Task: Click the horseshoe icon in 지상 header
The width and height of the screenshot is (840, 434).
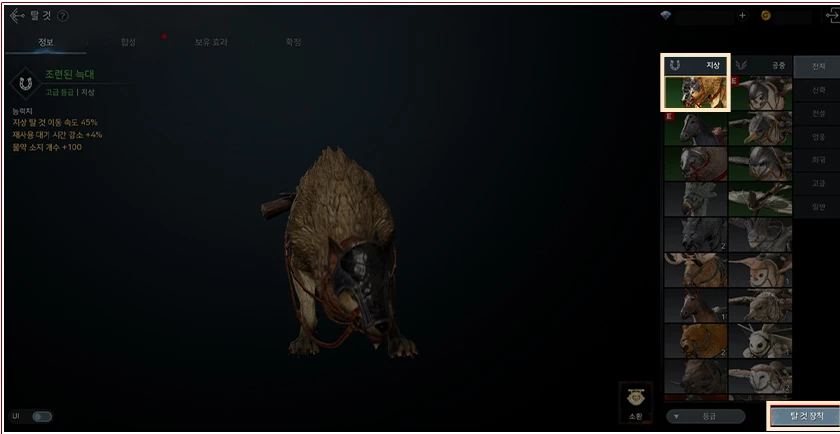Action: pos(675,65)
